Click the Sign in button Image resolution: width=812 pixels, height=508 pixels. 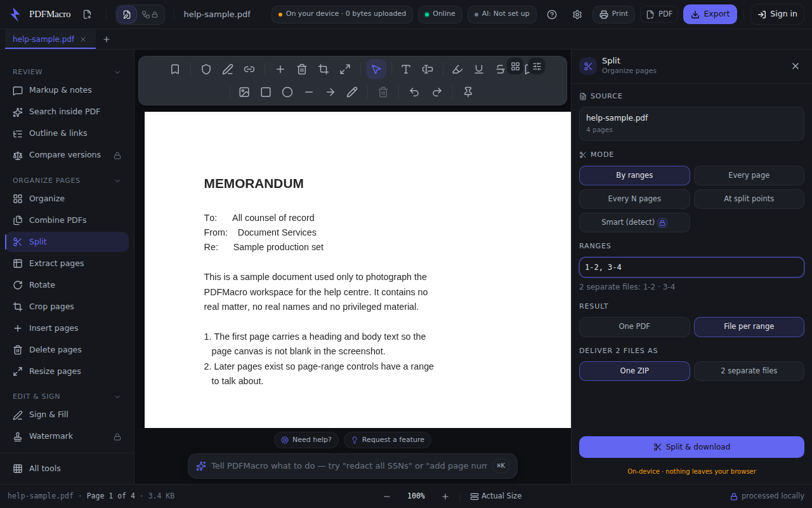tap(777, 14)
